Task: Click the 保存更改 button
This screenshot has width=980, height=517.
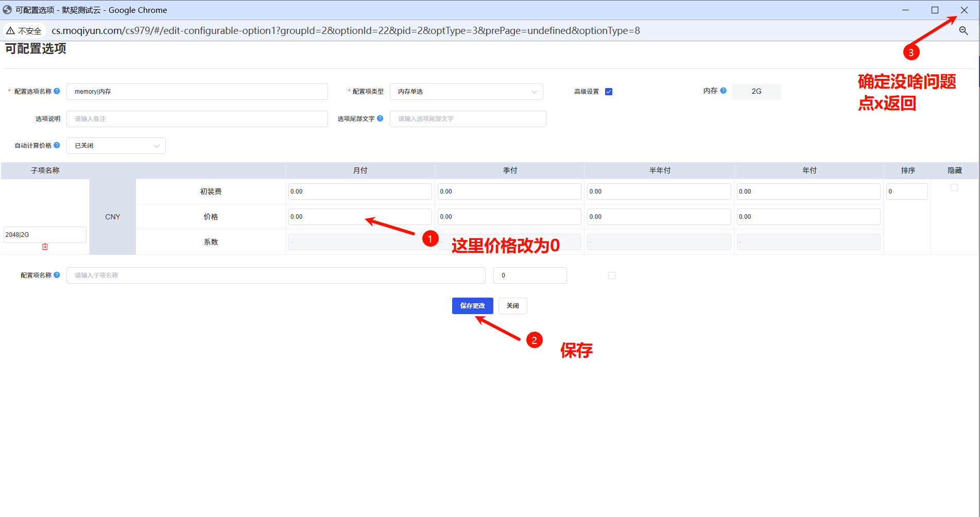Action: (473, 306)
